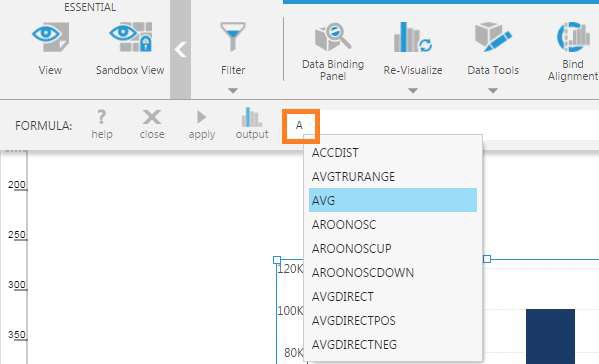Switch to Sandbox View

[x=131, y=37]
